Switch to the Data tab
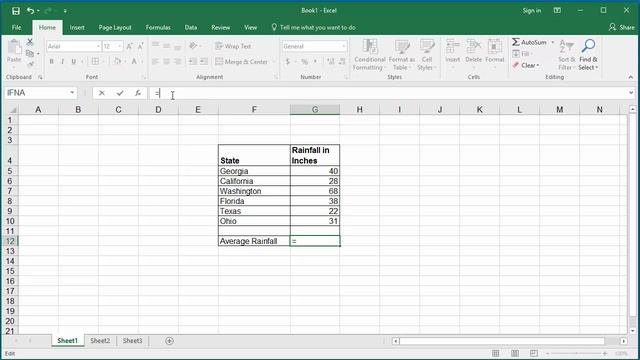 pyautogui.click(x=191, y=27)
